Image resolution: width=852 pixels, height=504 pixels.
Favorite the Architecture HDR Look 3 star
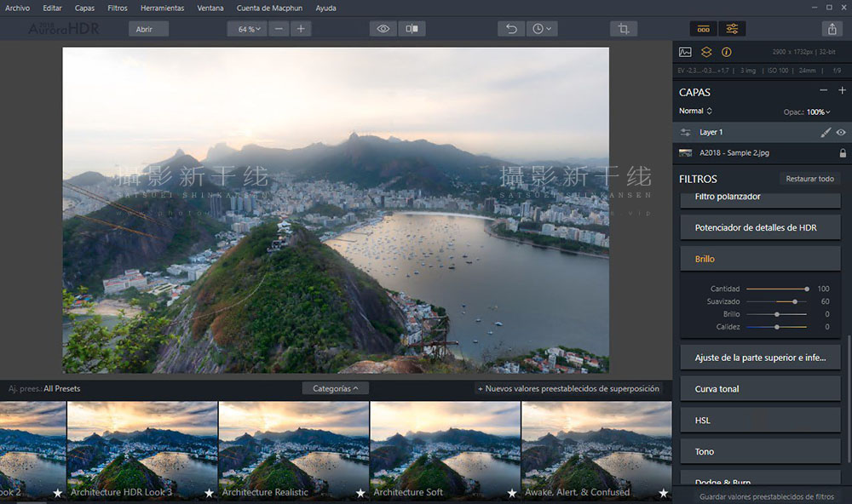point(209,493)
